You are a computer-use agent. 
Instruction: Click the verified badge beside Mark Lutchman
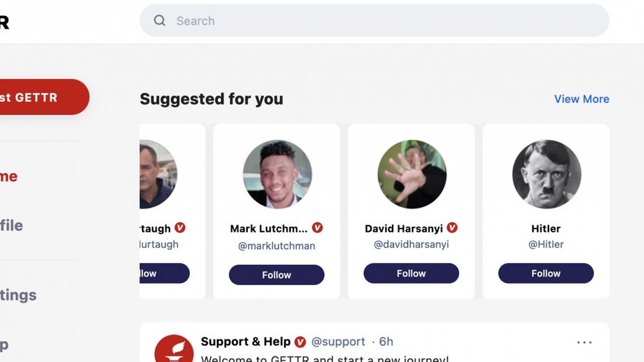coord(317,228)
